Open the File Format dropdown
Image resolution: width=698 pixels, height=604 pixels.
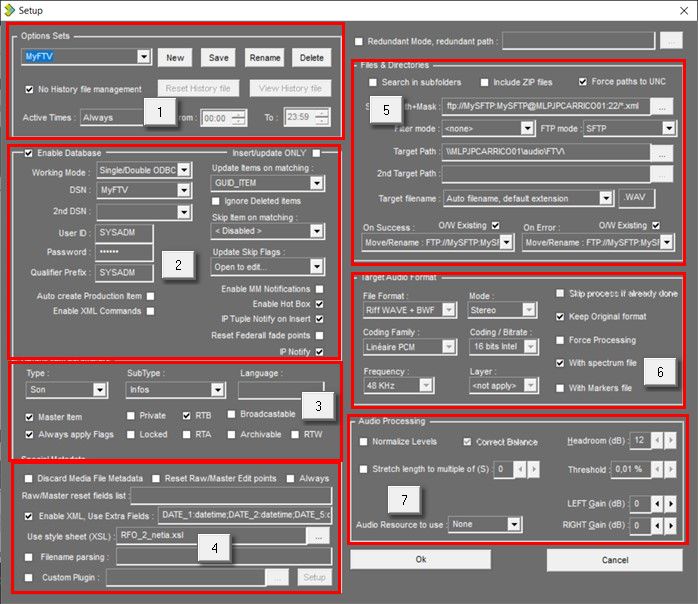(x=448, y=311)
